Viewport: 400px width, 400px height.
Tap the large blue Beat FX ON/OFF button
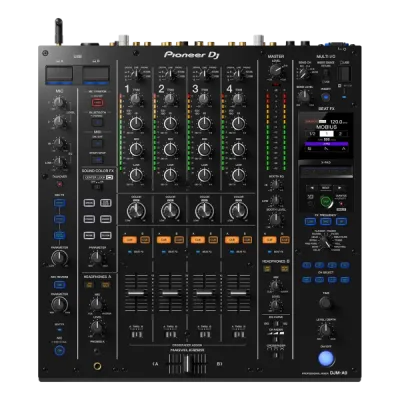pos(326,358)
